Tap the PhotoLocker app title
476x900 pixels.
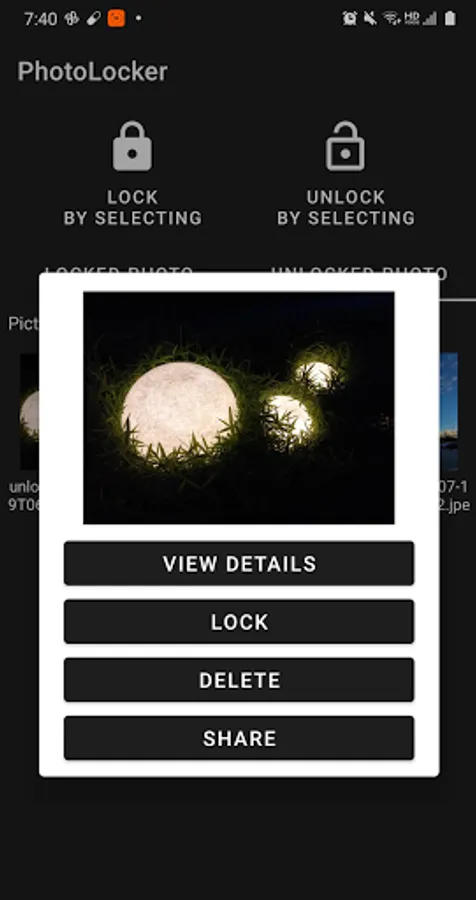pos(92,71)
